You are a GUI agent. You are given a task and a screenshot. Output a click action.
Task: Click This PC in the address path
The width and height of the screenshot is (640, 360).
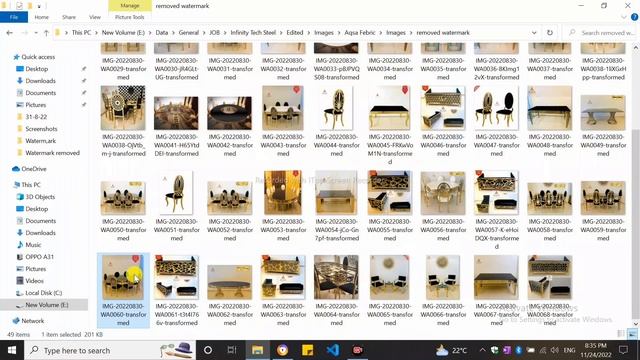click(81, 33)
